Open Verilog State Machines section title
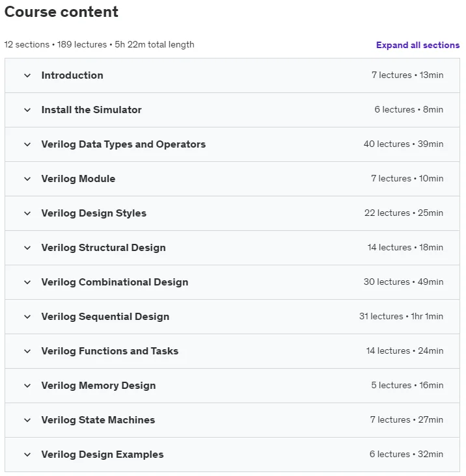 coord(98,420)
